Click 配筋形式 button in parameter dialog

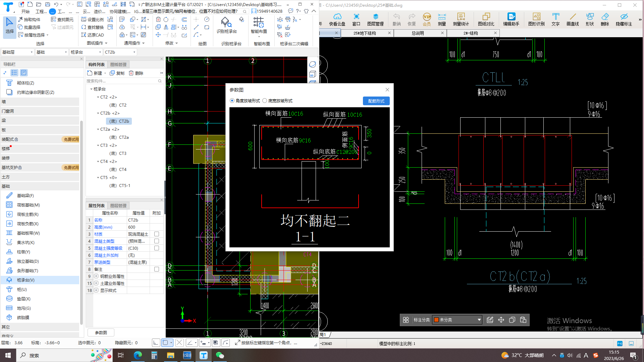click(x=376, y=101)
